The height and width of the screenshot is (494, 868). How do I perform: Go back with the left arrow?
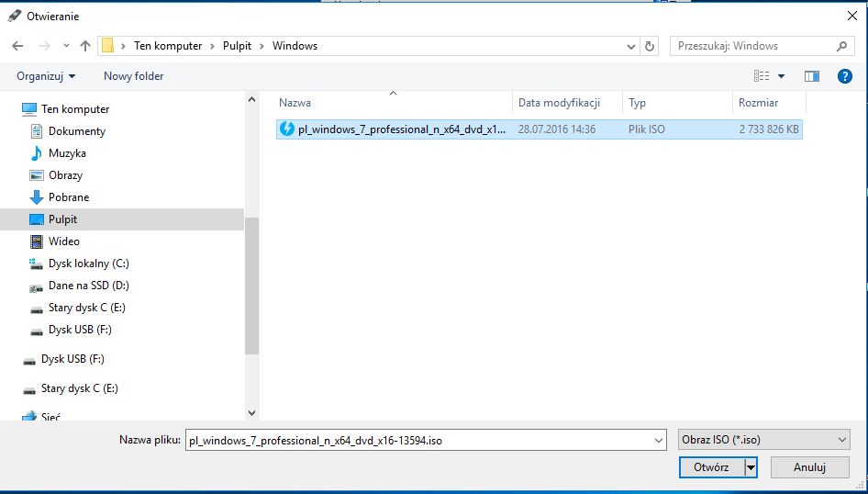[x=17, y=46]
